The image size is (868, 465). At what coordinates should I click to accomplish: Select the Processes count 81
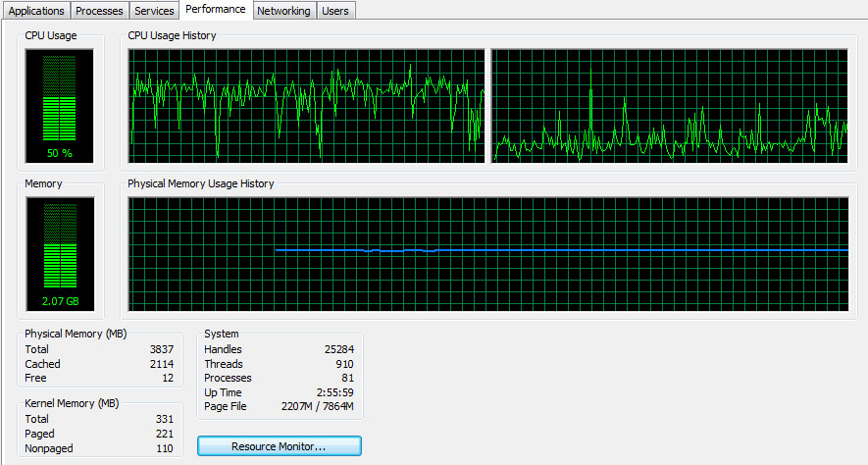click(347, 378)
